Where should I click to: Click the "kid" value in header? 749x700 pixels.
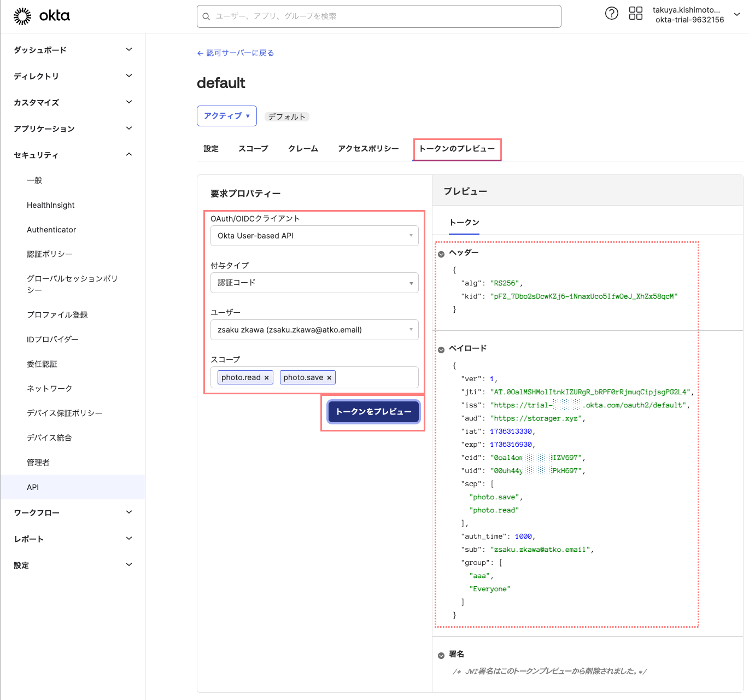click(584, 296)
